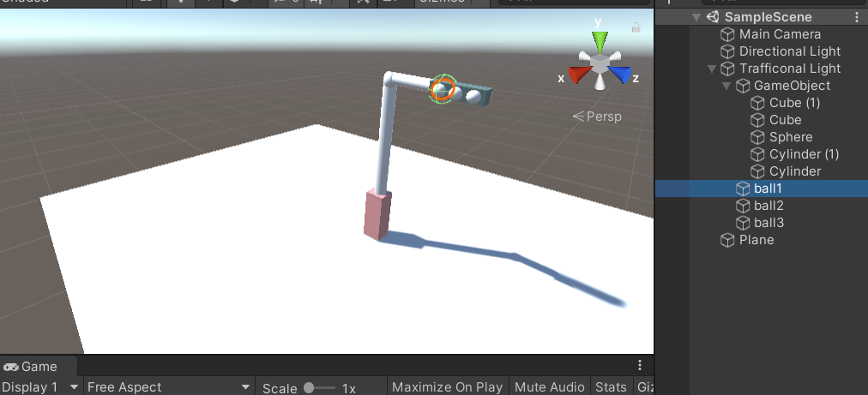Select the plain Cylinder row in hierarchy
868x395 pixels.
[795, 171]
